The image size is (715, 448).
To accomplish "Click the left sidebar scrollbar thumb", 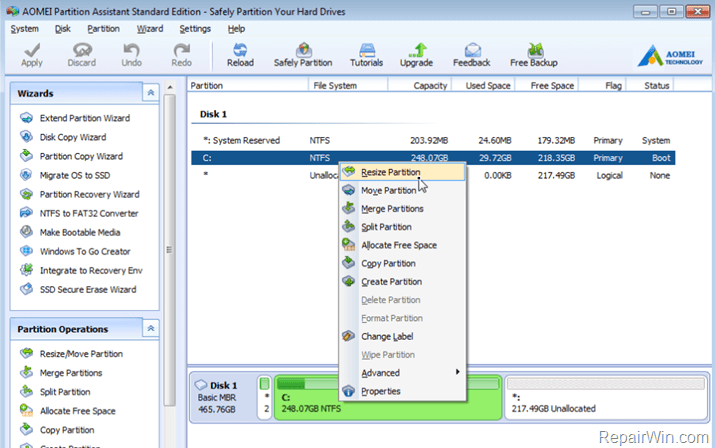I will [170, 250].
